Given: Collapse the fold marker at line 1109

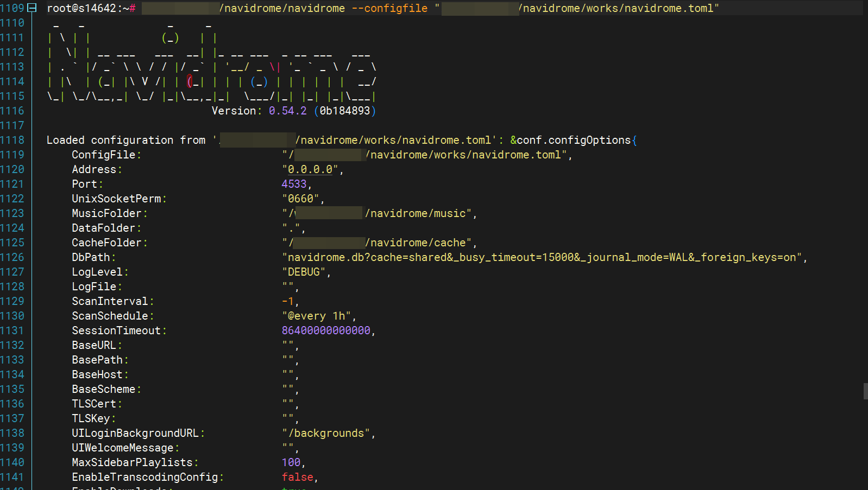Looking at the screenshot, I should coord(32,8).
